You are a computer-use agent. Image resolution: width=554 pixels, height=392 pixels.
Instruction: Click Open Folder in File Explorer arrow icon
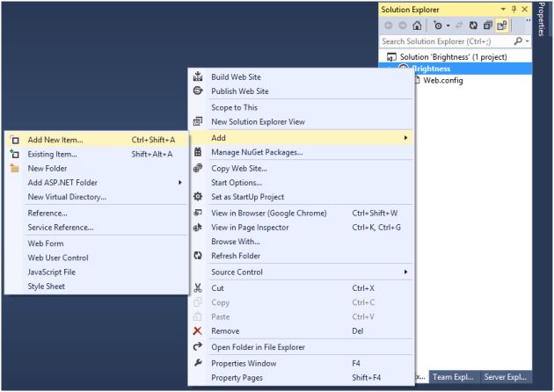point(198,346)
